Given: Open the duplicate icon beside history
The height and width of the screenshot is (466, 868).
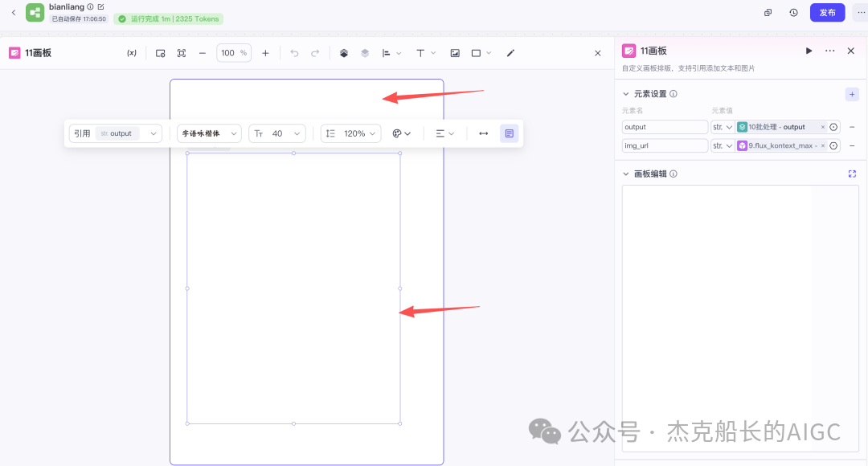Looking at the screenshot, I should (768, 13).
